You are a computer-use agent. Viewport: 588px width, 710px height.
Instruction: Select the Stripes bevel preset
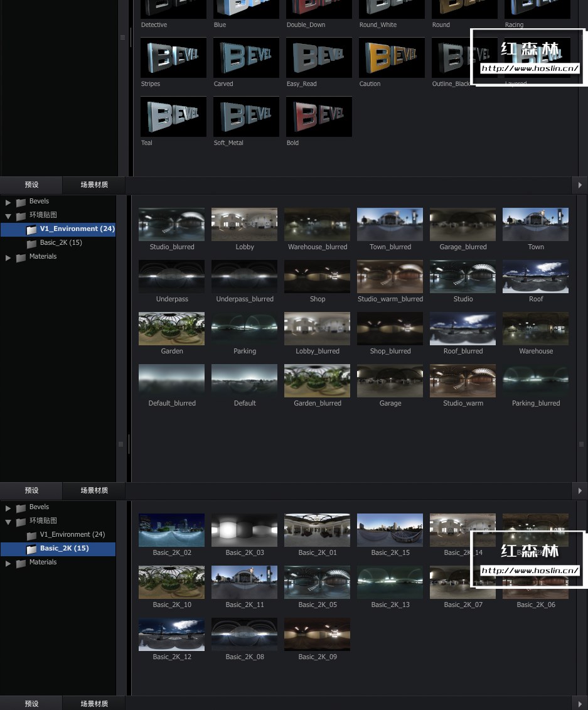pos(173,58)
